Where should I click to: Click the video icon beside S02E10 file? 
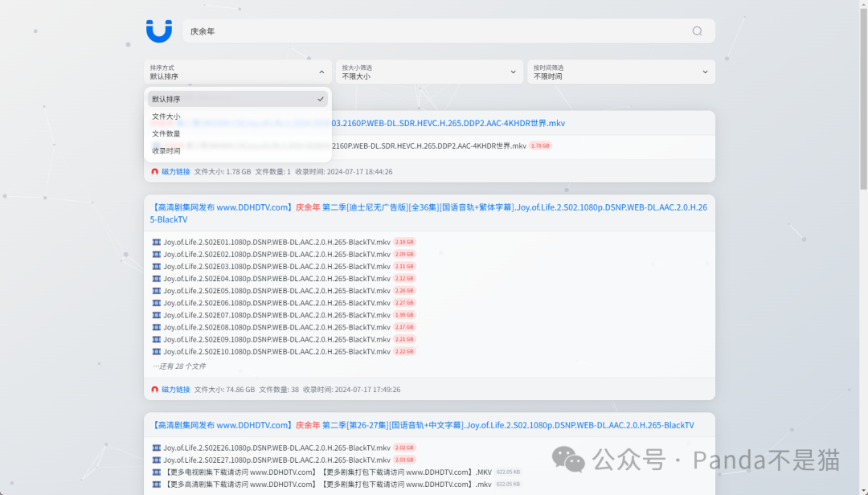(157, 352)
